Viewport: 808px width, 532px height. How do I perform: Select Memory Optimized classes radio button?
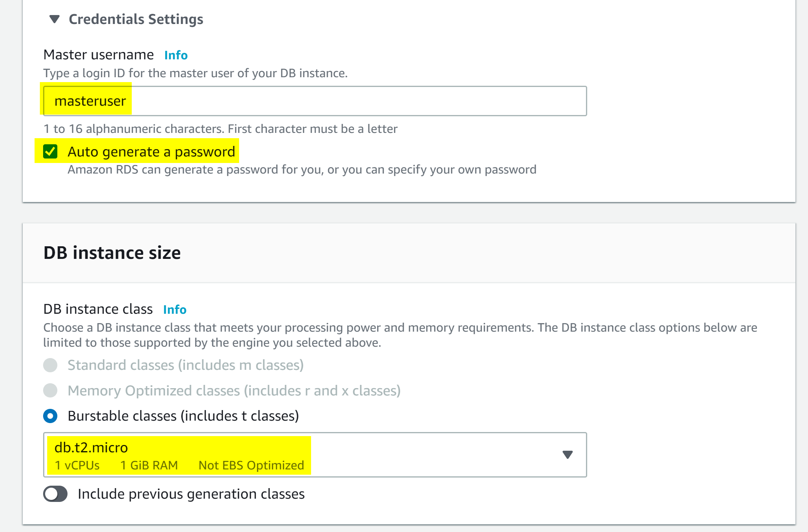(x=50, y=391)
